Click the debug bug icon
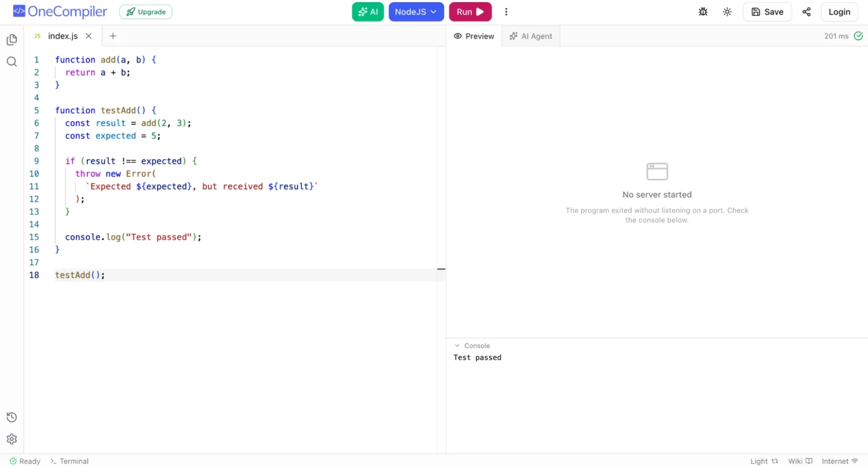868x467 pixels. click(x=703, y=12)
